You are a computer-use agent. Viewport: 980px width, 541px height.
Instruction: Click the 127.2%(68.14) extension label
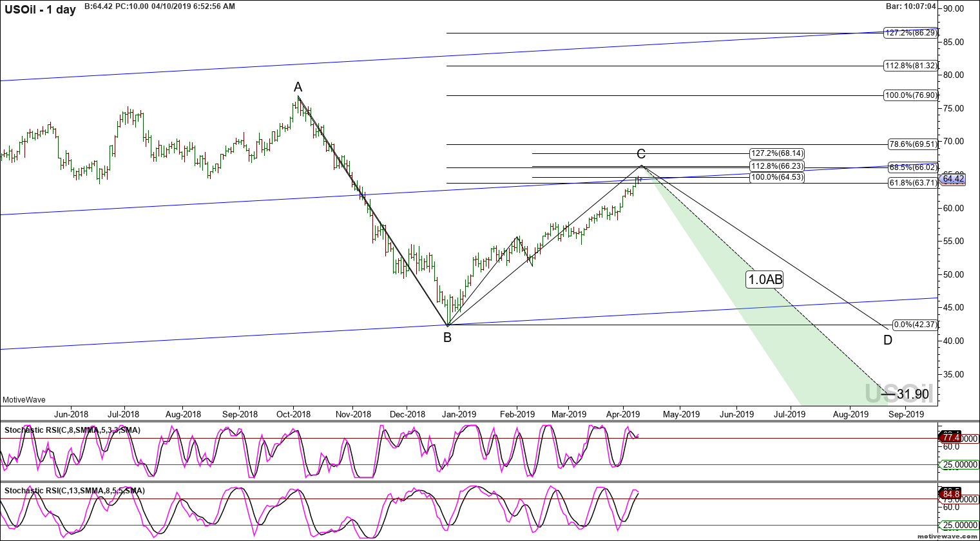tap(777, 153)
